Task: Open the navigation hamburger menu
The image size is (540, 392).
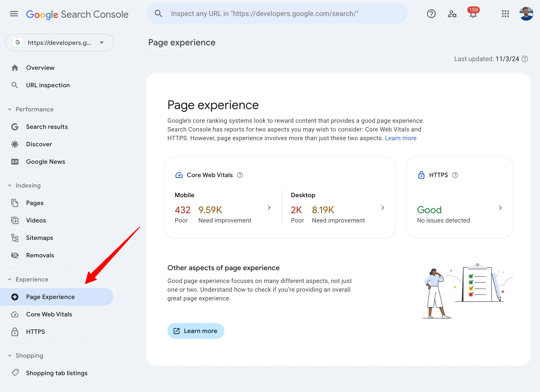Action: pos(14,14)
